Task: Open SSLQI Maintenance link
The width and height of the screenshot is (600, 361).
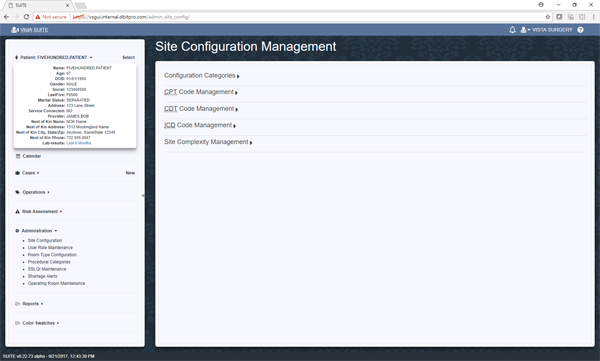Action: [47, 269]
